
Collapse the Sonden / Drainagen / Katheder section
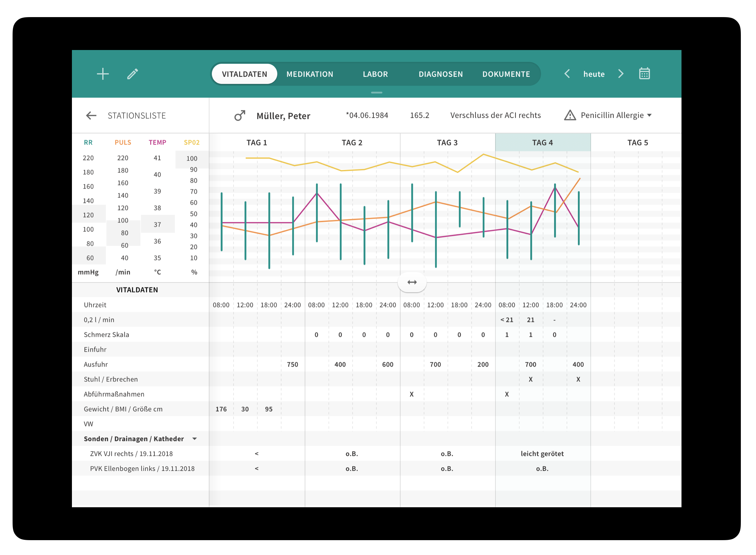coord(194,439)
